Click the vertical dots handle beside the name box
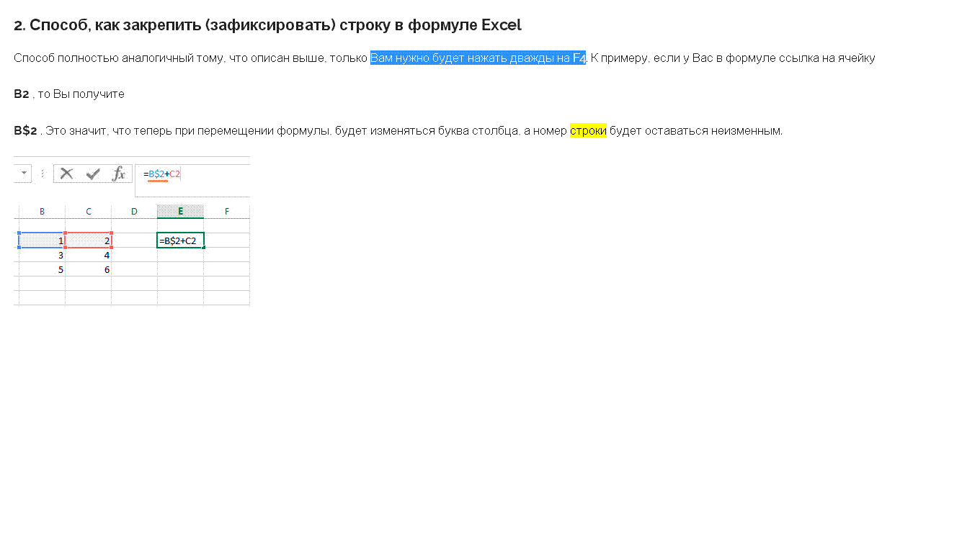 coord(43,174)
